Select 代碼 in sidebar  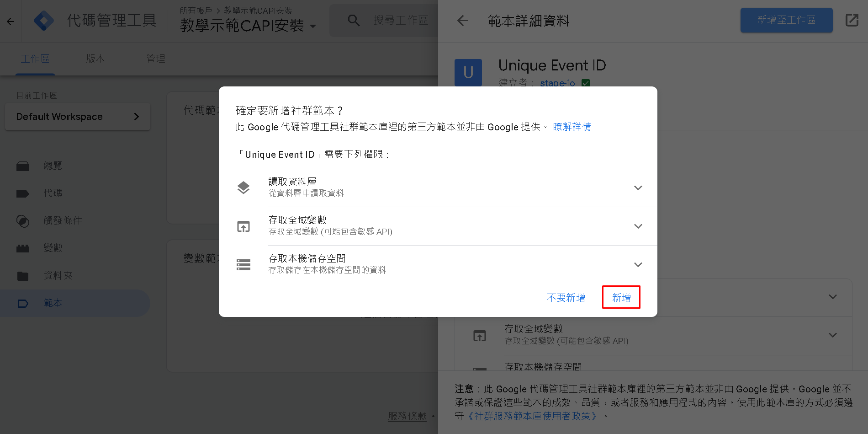point(53,193)
